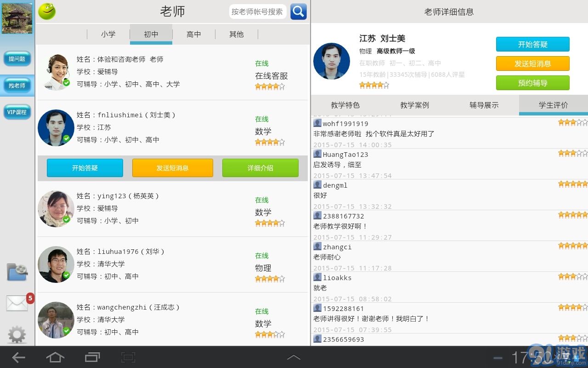Select the 提问题 sidebar button
This screenshot has width=588, height=368.
point(17,59)
